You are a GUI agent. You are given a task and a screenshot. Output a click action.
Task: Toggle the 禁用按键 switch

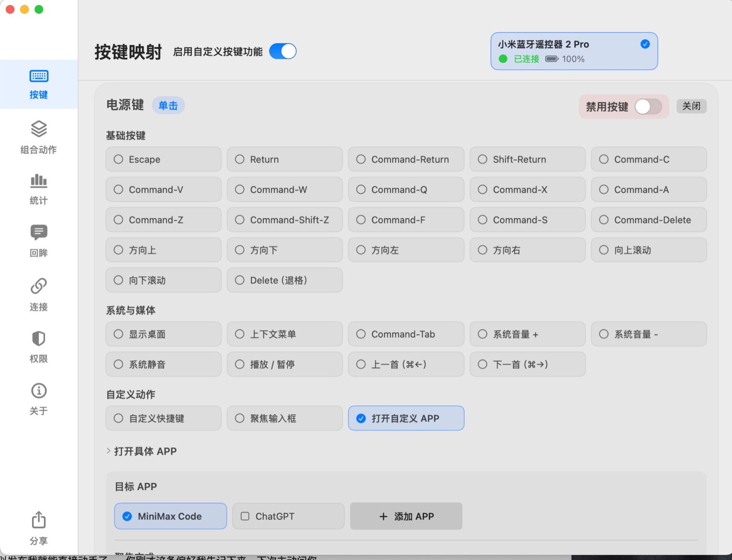click(x=648, y=107)
